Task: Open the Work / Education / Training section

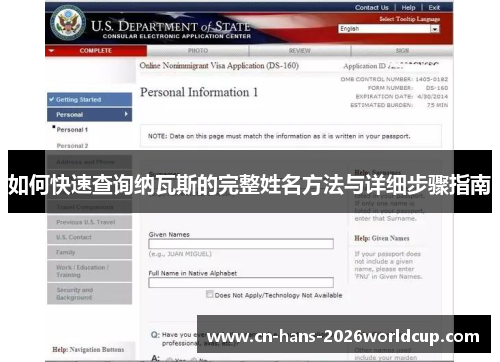Action: pyautogui.click(x=89, y=271)
